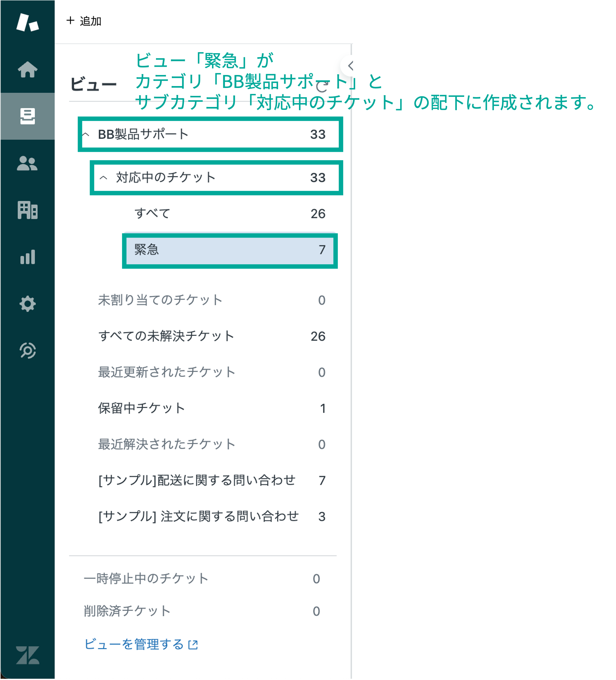616x680 pixels.
Task: Click the external link icon beside ビューを管理する
Action: [193, 645]
